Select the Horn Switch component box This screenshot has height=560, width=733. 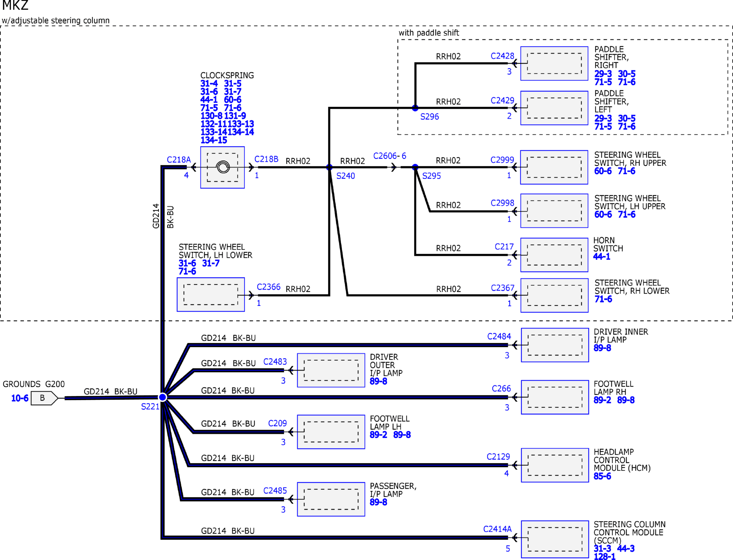tap(554, 255)
